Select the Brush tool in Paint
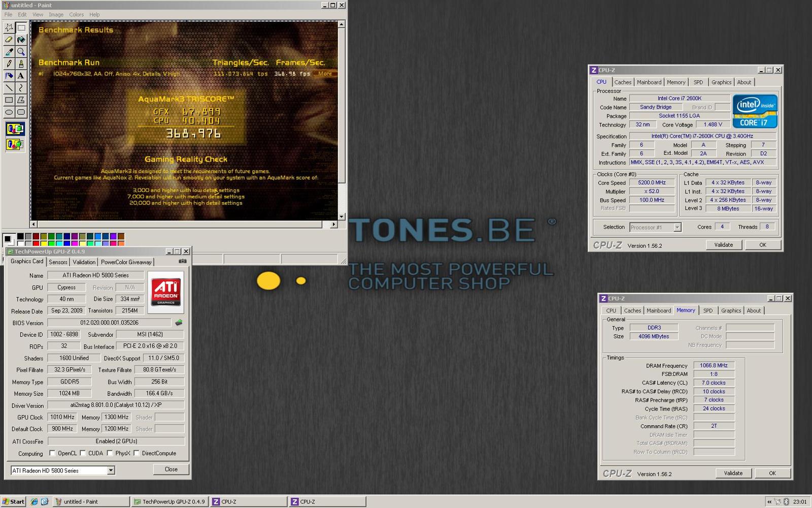The width and height of the screenshot is (812, 508). pos(21,64)
